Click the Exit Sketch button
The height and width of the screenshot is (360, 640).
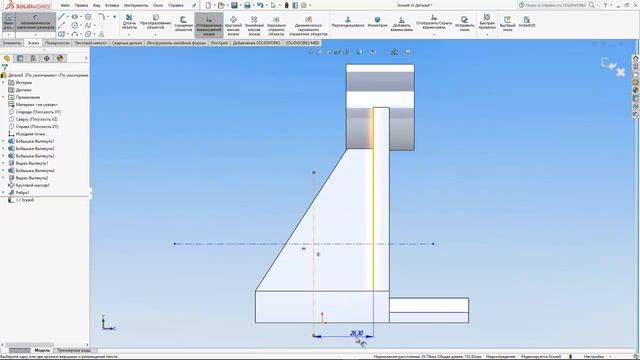click(x=8, y=23)
